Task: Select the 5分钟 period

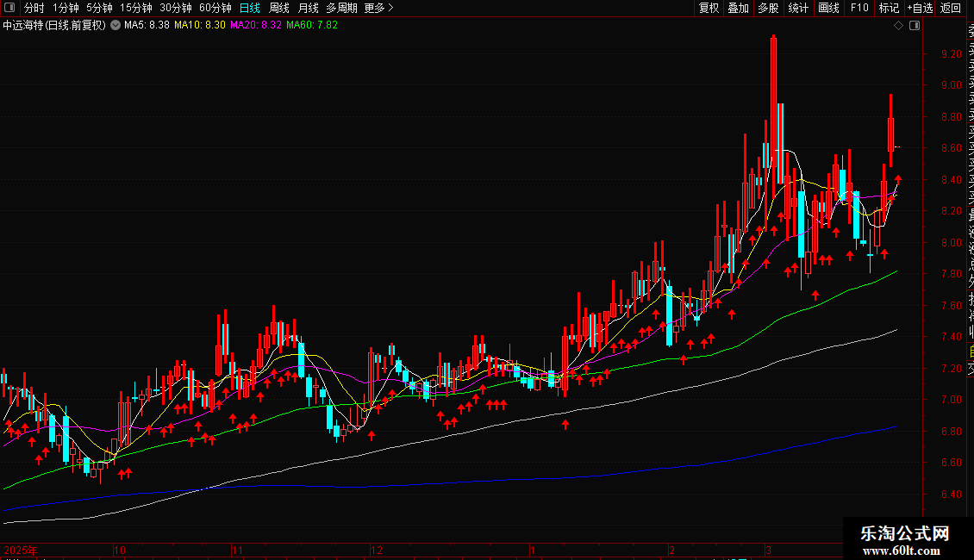Action: pos(99,8)
